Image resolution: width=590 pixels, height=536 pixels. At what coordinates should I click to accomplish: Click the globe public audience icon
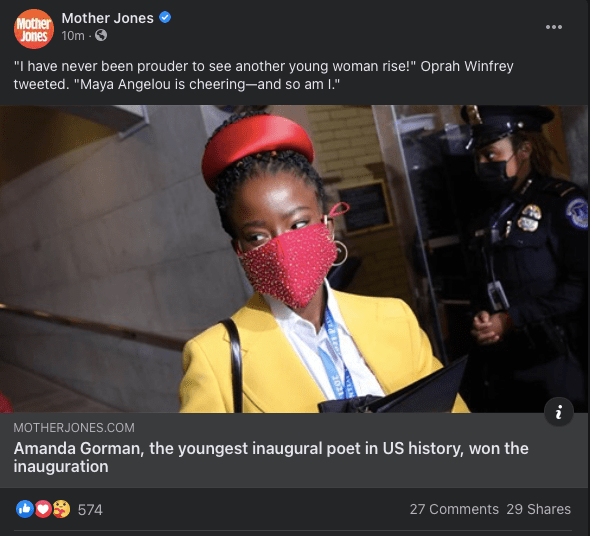point(101,35)
